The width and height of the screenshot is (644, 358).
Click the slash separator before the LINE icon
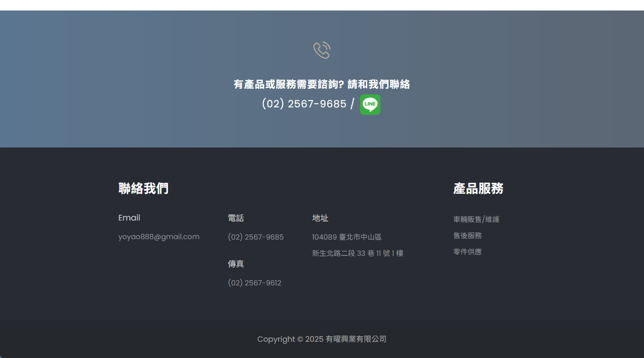pos(352,104)
